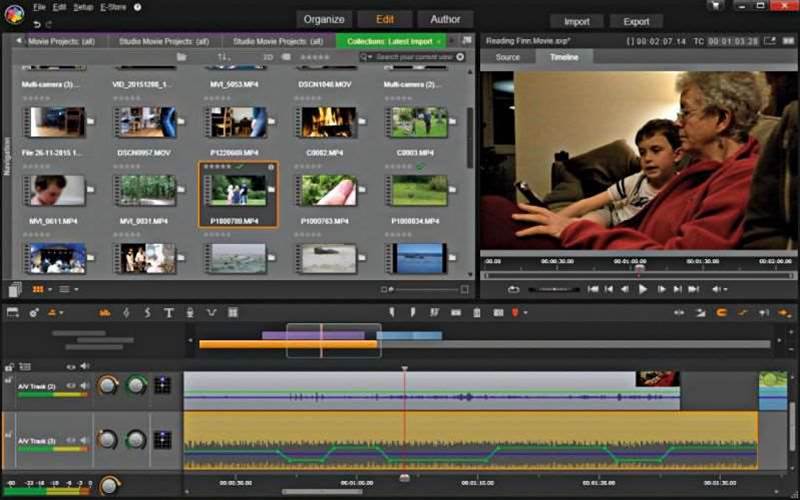Click the undo arrow below File menu

(x=37, y=24)
